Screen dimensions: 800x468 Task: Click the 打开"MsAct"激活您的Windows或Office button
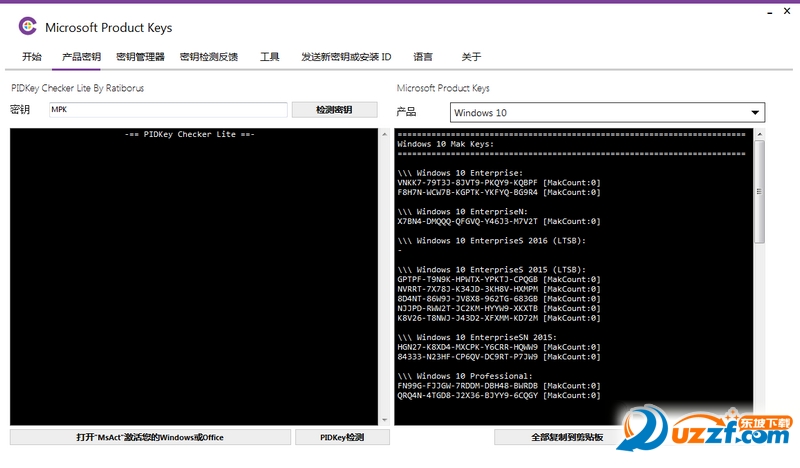tap(150, 437)
